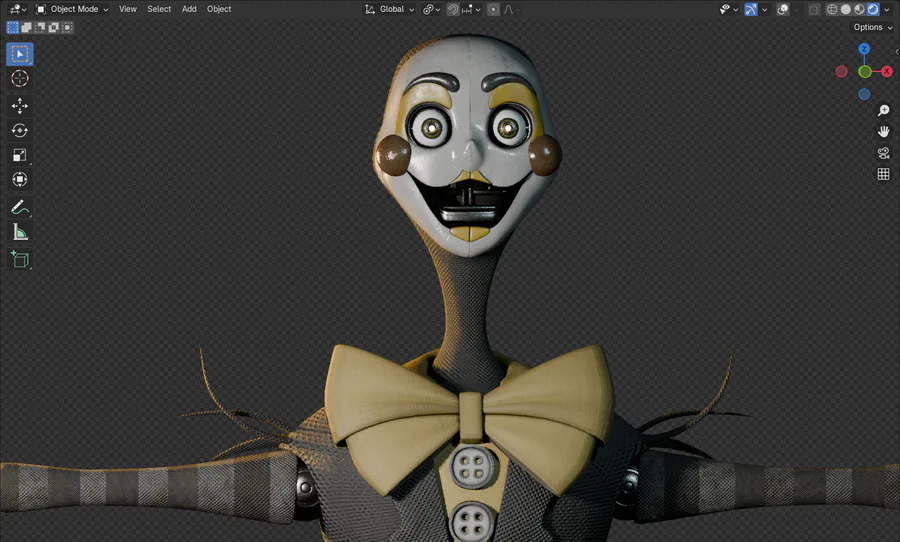The width and height of the screenshot is (900, 542).
Task: Switch to Solid viewport shading
Action: [845, 9]
